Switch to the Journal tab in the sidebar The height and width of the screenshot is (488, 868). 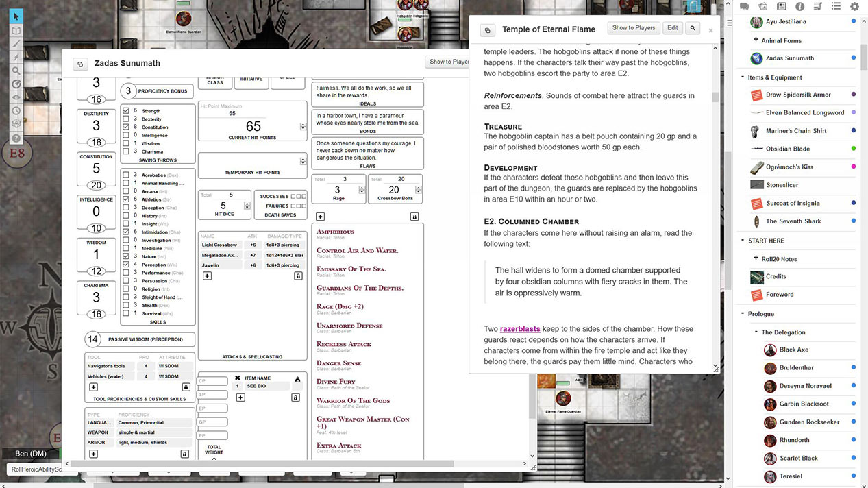[x=782, y=6]
